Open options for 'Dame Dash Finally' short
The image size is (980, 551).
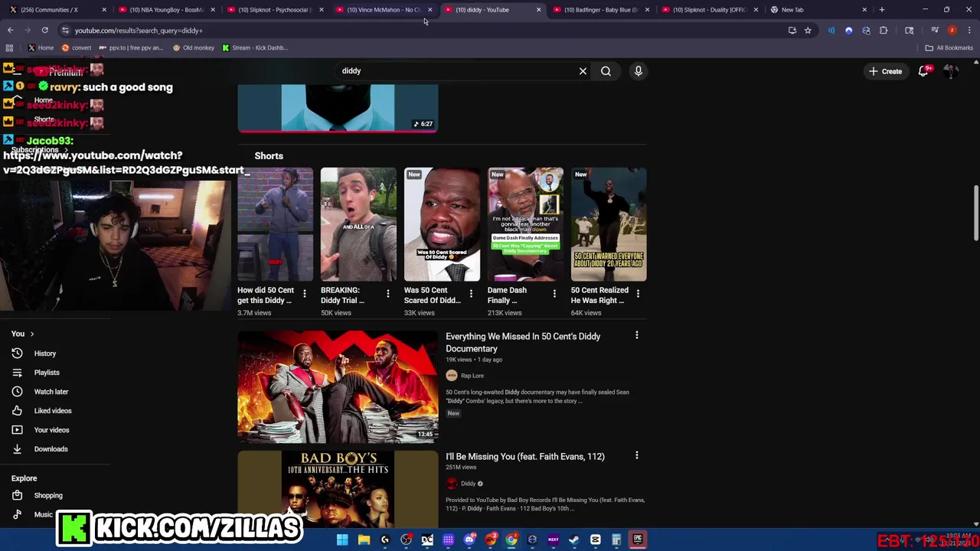pos(554,293)
